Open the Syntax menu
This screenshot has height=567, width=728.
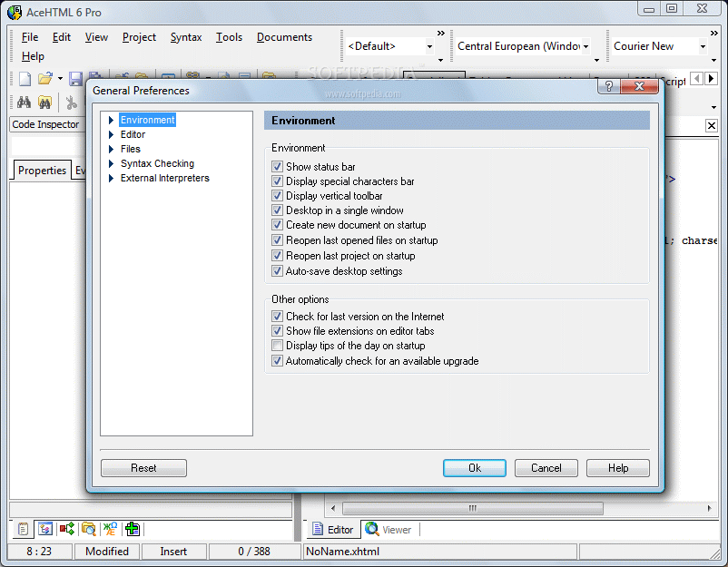[x=186, y=37]
